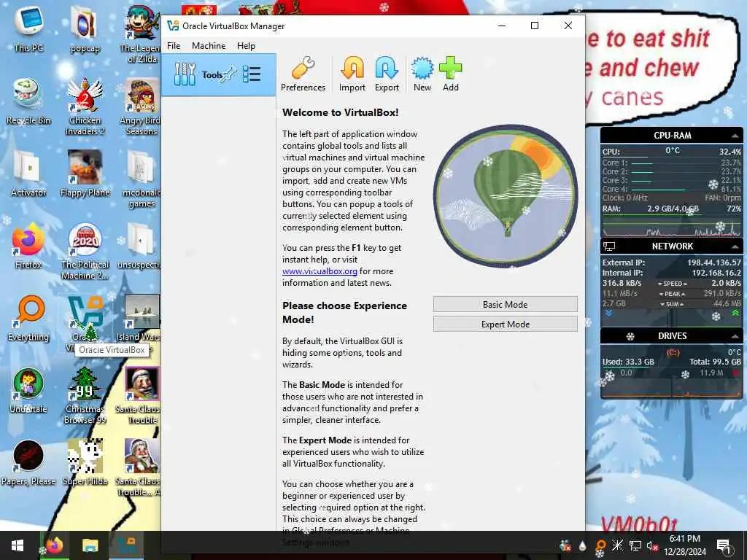The width and height of the screenshot is (747, 560).
Task: Collapse the NETWORK gadget panel arrow
Action: pyautogui.click(x=735, y=246)
